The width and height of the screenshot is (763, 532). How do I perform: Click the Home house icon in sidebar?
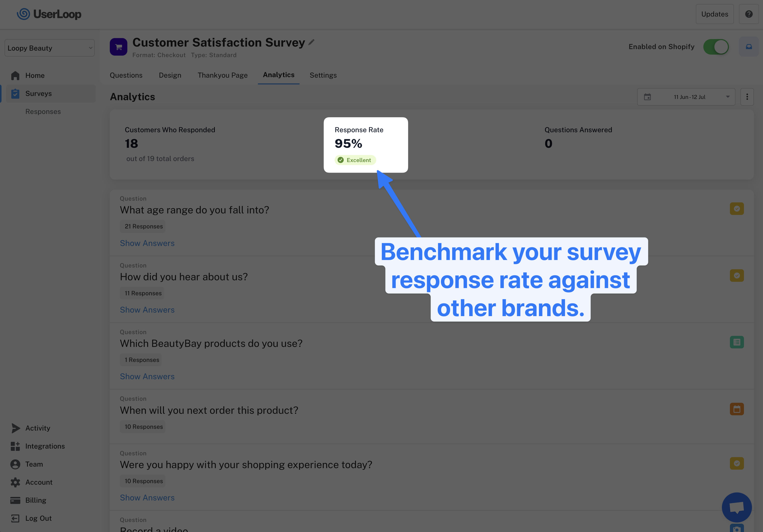(x=15, y=75)
